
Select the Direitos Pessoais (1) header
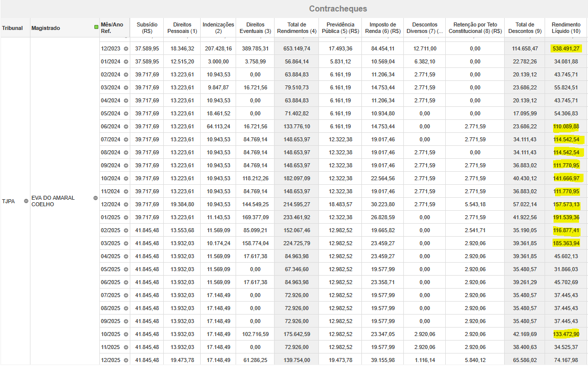[x=182, y=28]
